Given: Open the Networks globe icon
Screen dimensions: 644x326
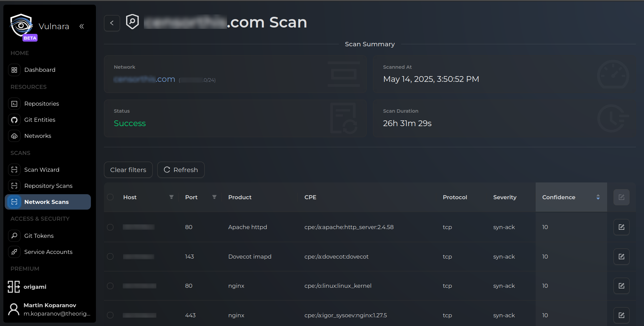Looking at the screenshot, I should click(14, 136).
